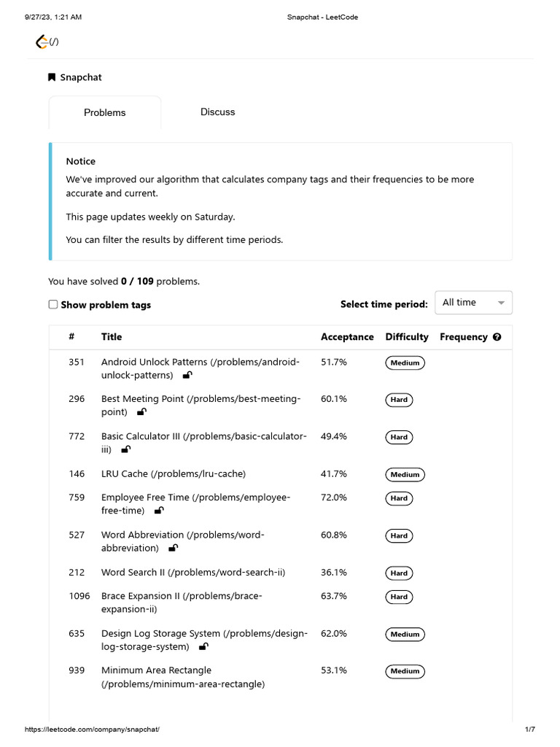Open the All time period dropdown
560x747 pixels.
[473, 303]
